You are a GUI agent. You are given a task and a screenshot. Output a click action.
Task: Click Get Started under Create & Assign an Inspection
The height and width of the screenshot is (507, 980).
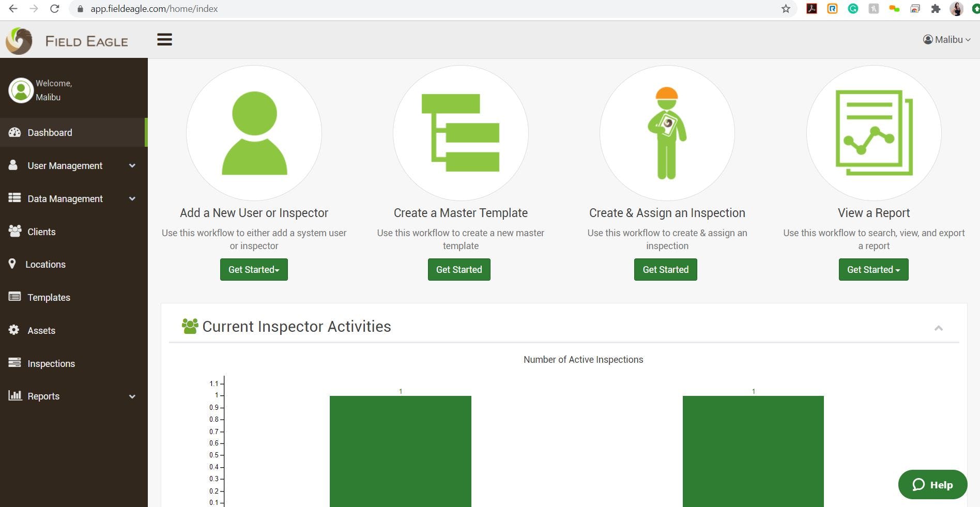coord(665,269)
